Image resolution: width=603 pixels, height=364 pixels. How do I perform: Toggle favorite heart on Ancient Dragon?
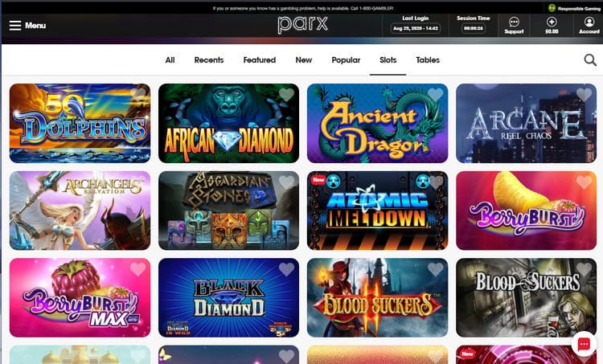435,95
